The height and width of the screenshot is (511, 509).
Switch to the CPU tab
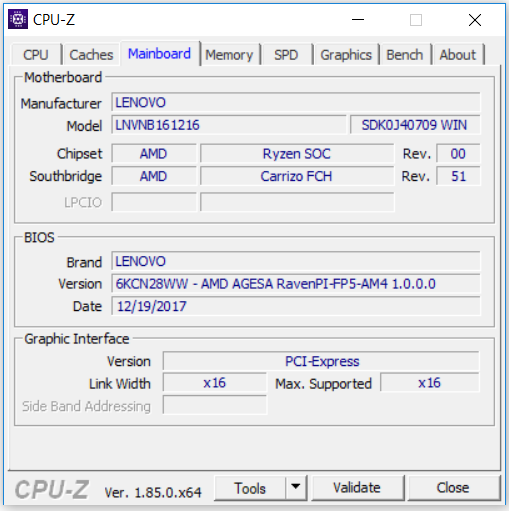click(36, 55)
